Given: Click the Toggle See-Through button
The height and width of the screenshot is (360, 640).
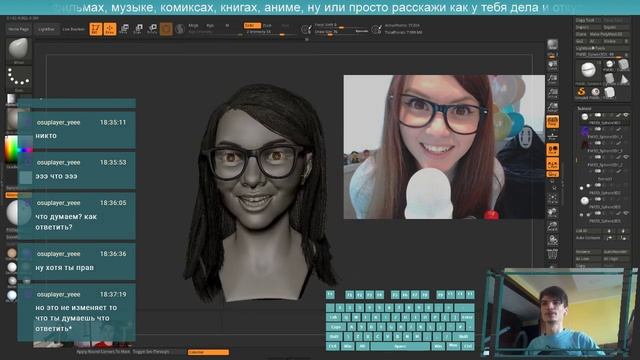Looking at the screenshot, I should coord(151,351).
